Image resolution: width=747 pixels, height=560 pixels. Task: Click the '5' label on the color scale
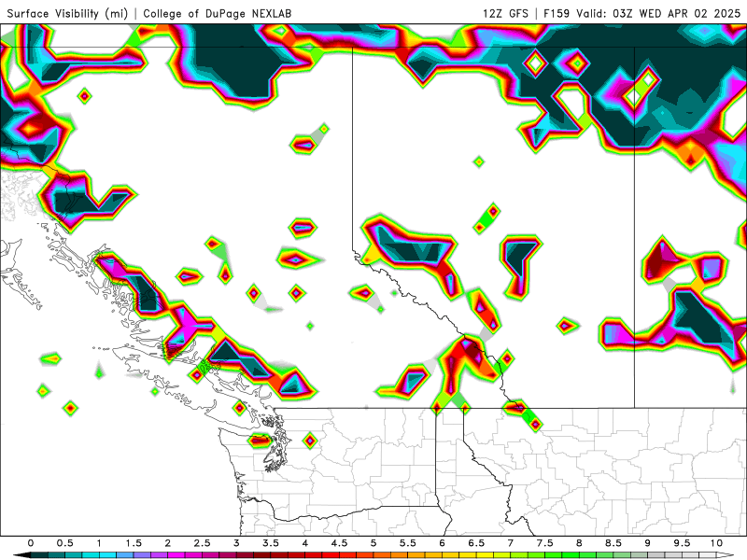point(373,543)
